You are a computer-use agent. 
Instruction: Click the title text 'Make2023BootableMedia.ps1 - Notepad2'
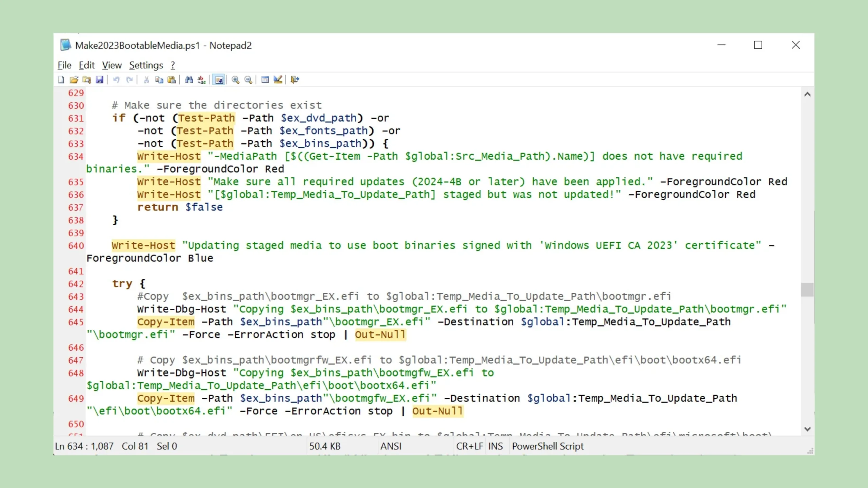click(x=163, y=45)
